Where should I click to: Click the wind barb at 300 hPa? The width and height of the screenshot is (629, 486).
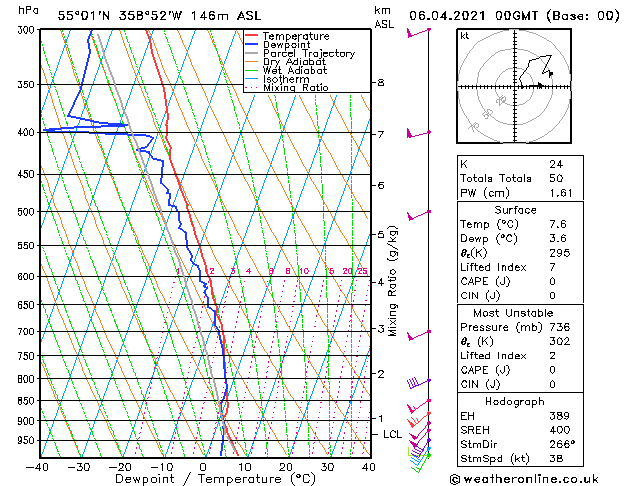click(x=418, y=33)
